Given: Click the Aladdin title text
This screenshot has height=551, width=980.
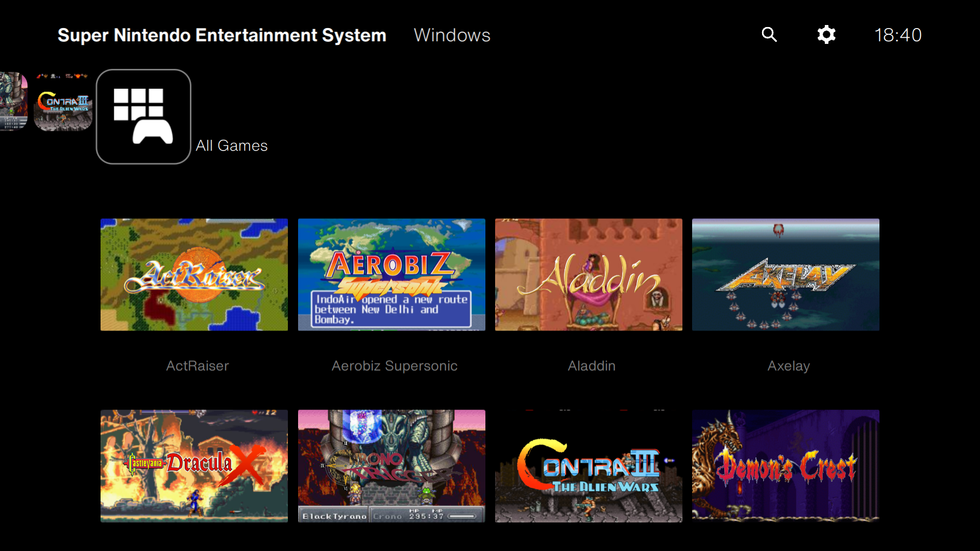Looking at the screenshot, I should 592,366.
